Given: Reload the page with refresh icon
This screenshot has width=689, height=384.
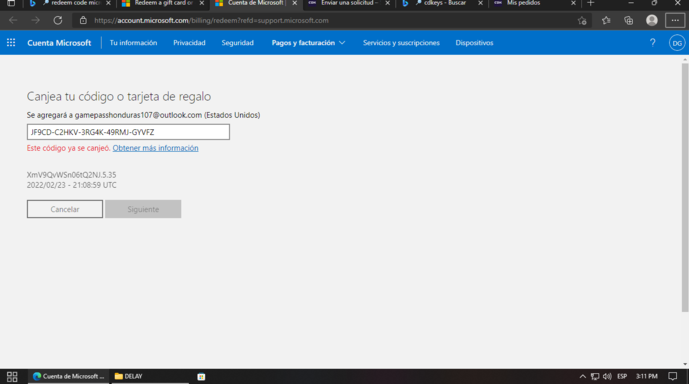Looking at the screenshot, I should tap(58, 20).
